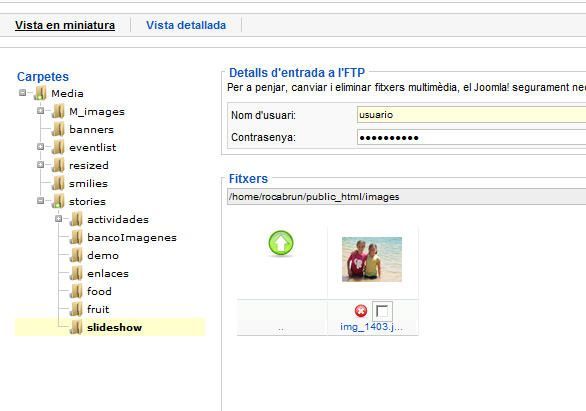Open the beach photo thumbnail

tap(372, 259)
